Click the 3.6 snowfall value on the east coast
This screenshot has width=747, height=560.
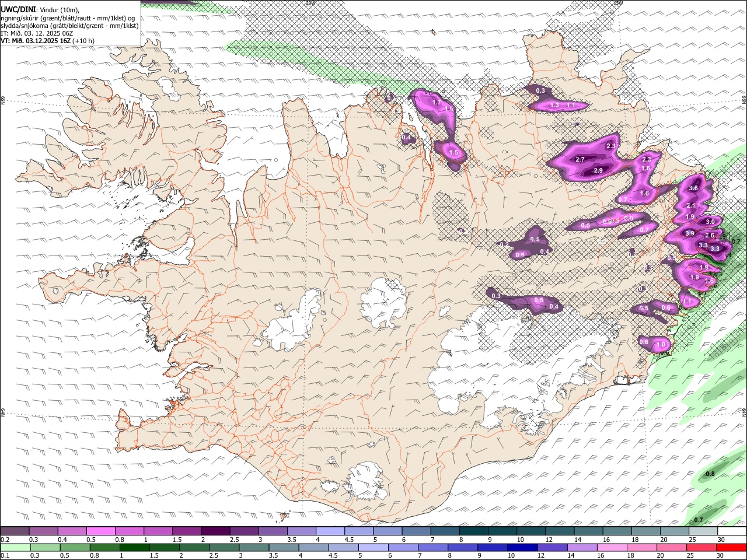pyautogui.click(x=693, y=188)
